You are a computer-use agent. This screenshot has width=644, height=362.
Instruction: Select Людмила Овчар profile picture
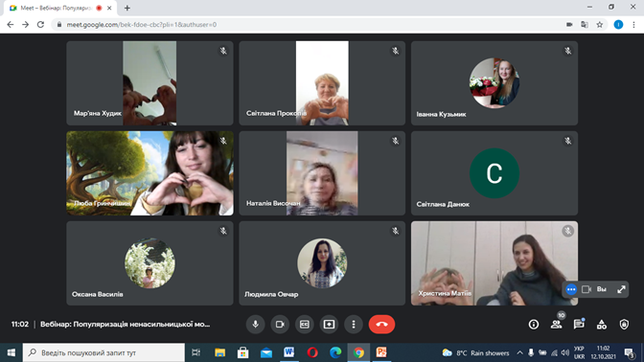[322, 263]
